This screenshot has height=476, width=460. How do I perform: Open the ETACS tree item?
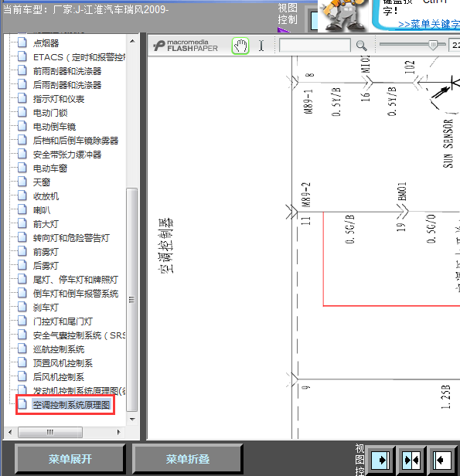[80, 57]
